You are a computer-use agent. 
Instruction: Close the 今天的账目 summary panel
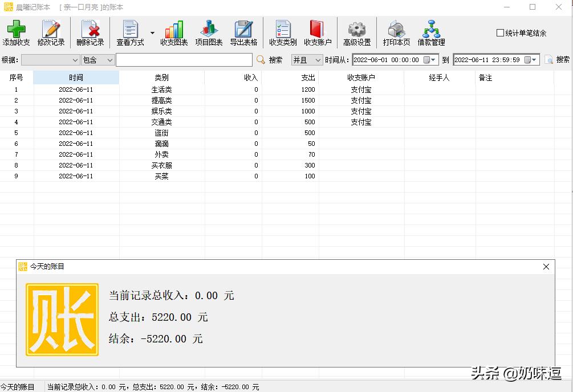(x=546, y=267)
